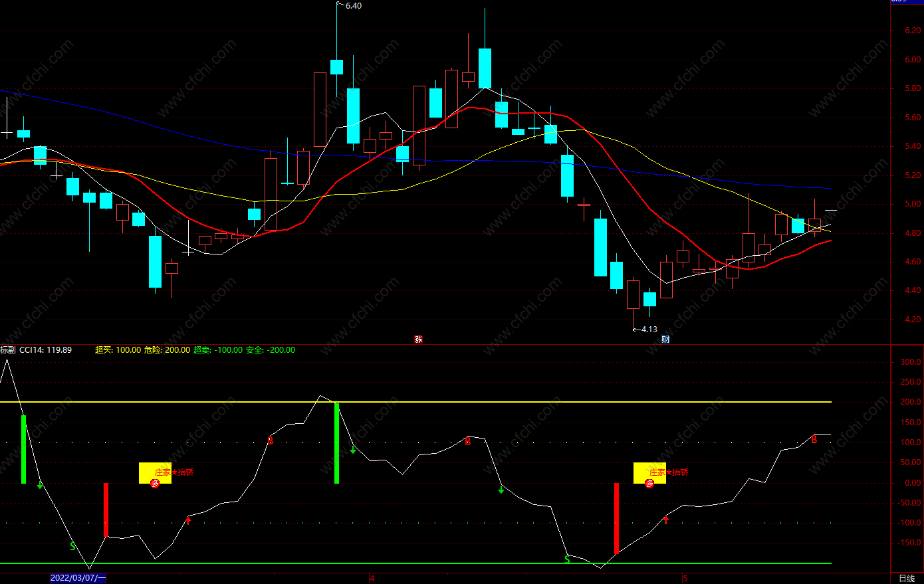
Task: Click the 300.0 CCI axis label
Action: pyautogui.click(x=911, y=363)
